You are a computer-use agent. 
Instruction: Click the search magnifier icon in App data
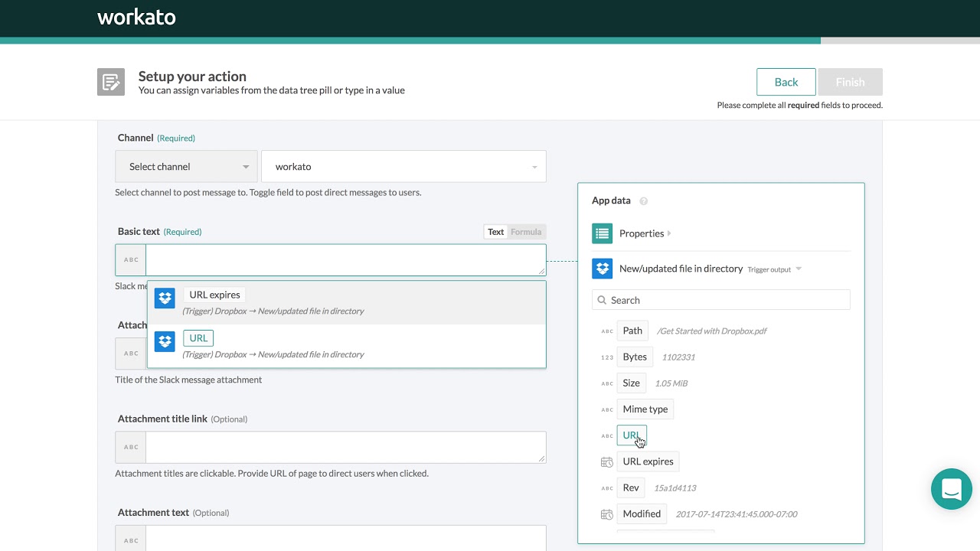click(x=602, y=300)
